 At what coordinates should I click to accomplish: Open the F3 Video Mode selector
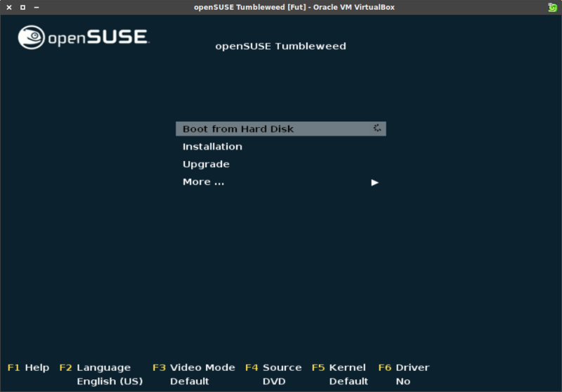click(x=194, y=367)
